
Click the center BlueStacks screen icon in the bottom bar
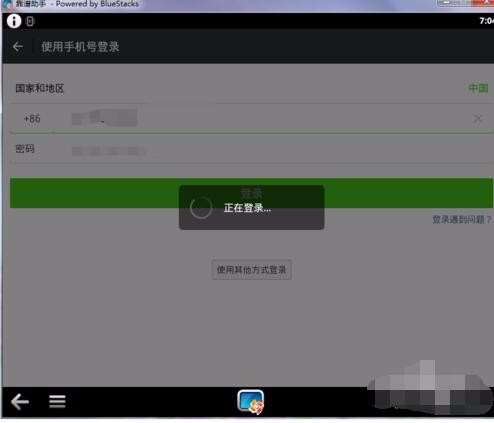pos(251,401)
